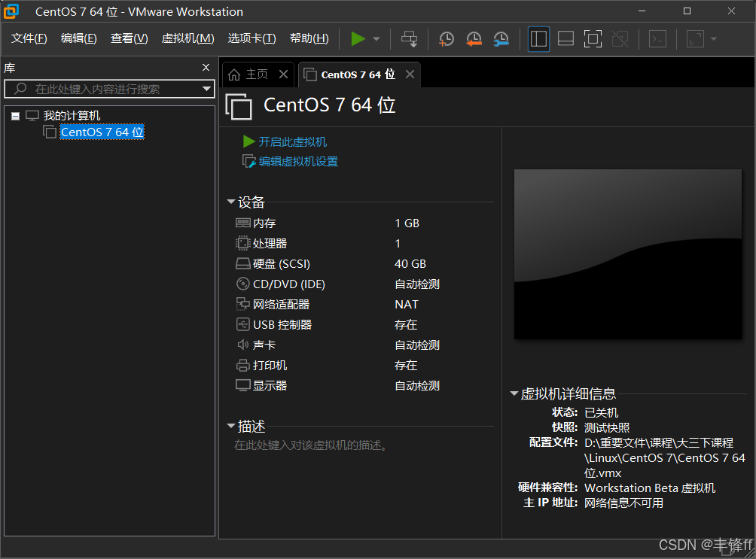Image resolution: width=756 pixels, height=559 pixels.
Task: Click the home icon on 主页 tab
Action: [x=234, y=74]
